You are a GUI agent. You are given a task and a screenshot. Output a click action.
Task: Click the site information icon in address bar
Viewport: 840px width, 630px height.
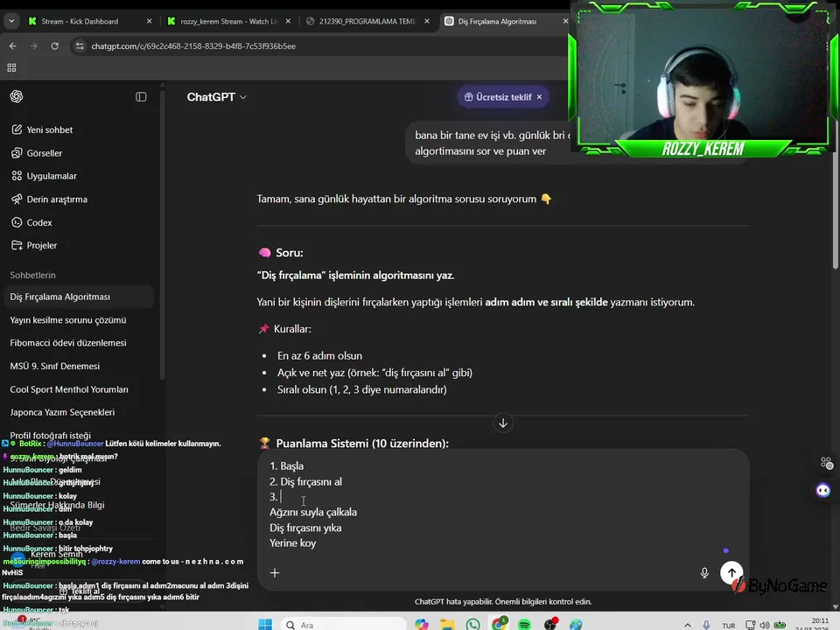point(80,46)
